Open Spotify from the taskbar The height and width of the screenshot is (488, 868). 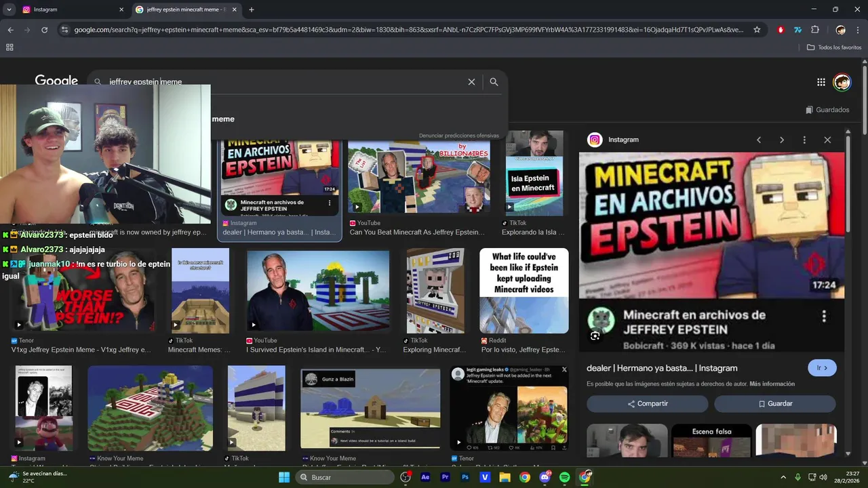(565, 477)
